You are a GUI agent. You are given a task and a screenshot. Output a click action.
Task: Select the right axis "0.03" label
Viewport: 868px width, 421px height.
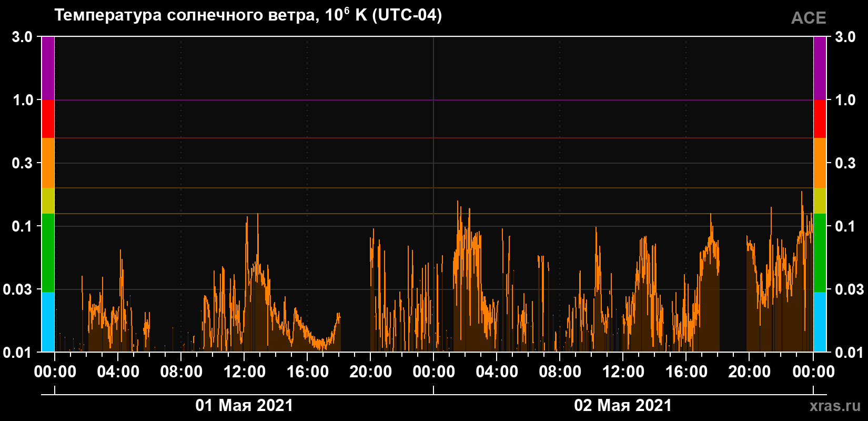850,289
